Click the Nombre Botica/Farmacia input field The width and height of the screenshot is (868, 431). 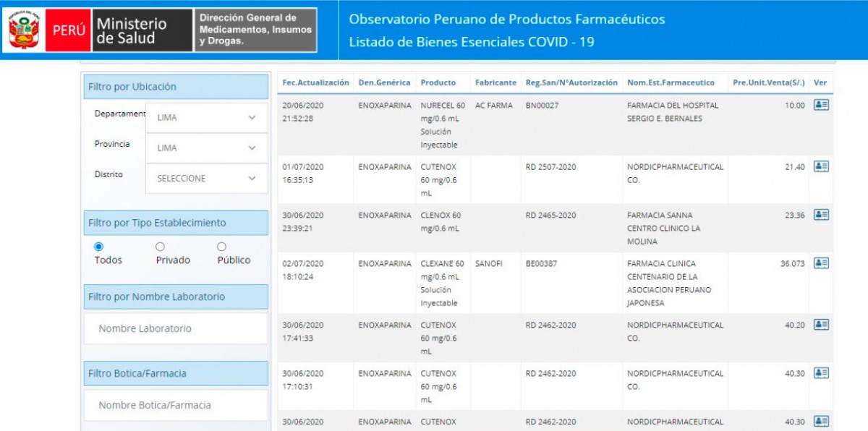(176, 405)
